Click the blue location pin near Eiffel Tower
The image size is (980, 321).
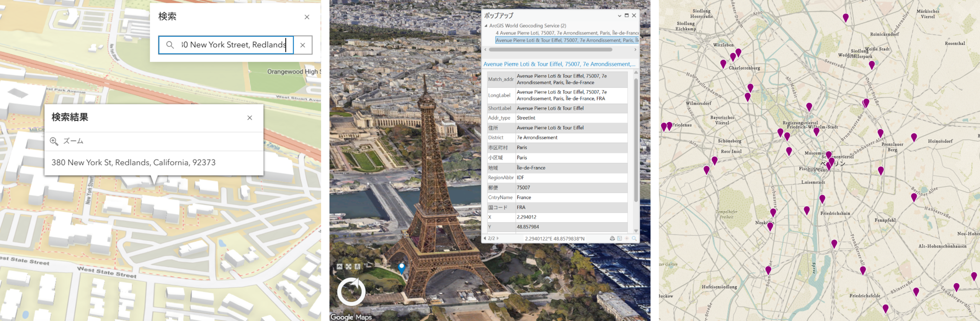click(x=401, y=267)
